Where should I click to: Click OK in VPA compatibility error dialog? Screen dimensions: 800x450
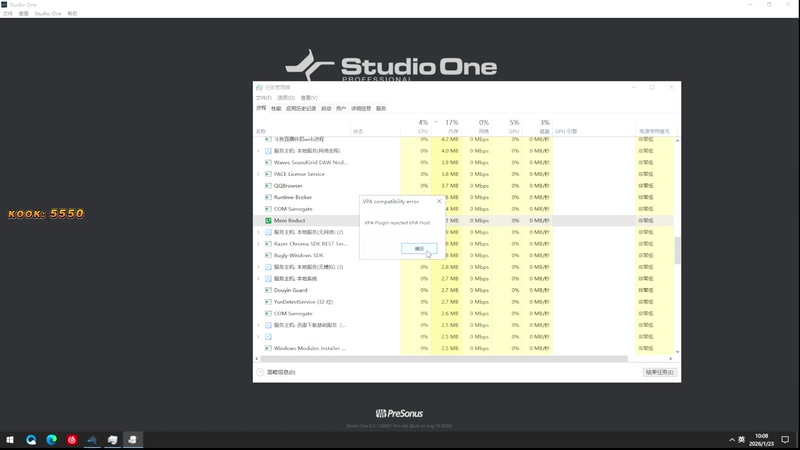419,248
